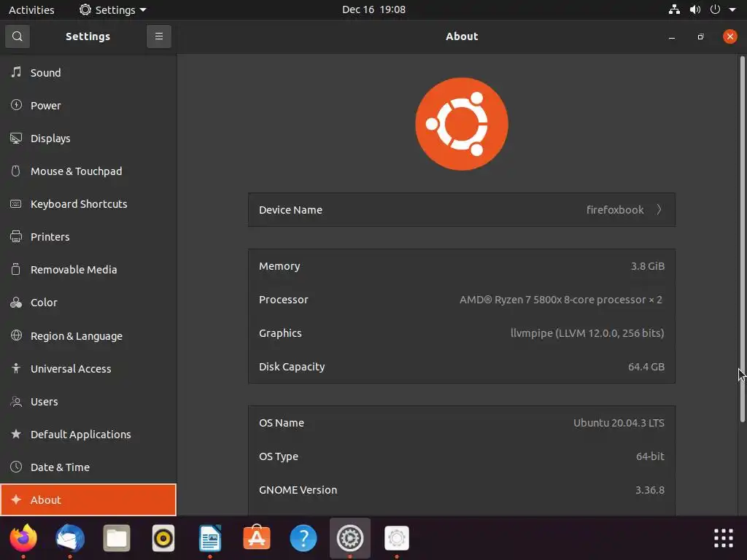Image resolution: width=747 pixels, height=560 pixels.
Task: Click the Sound music note icon
Action: point(16,72)
